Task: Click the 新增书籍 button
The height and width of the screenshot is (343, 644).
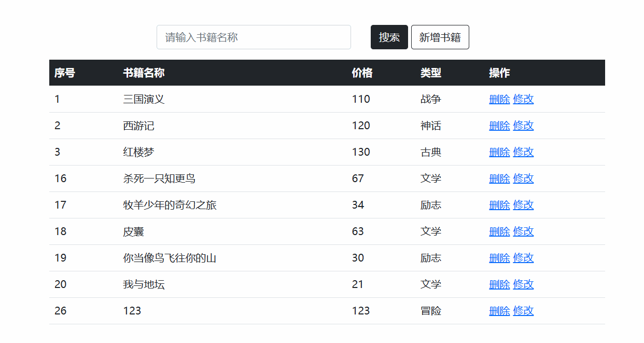Action: [x=440, y=37]
